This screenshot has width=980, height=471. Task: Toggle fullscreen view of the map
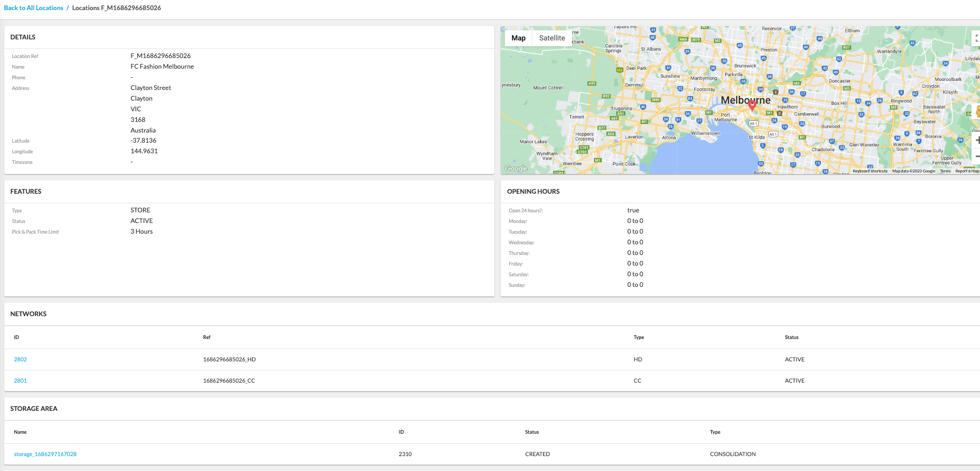tap(977, 38)
